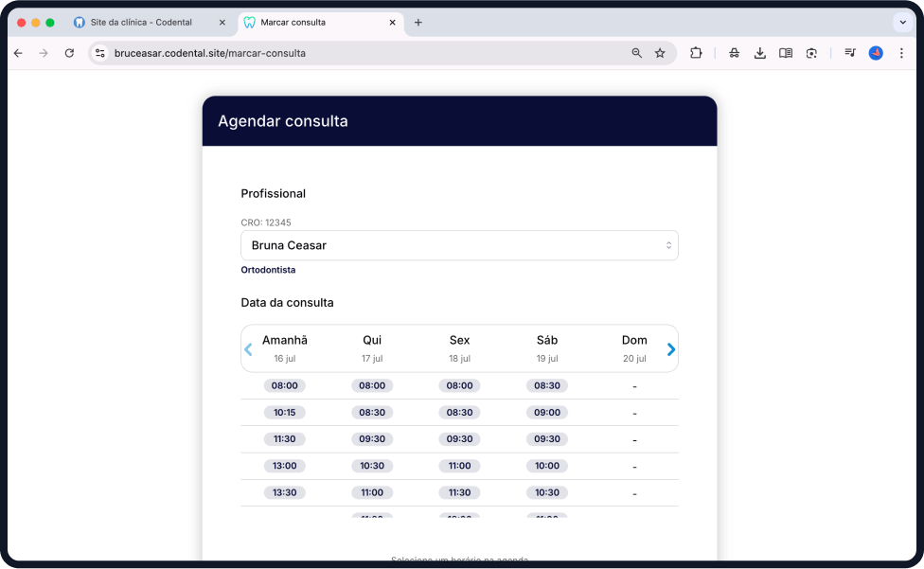The width and height of the screenshot is (924, 569).
Task: Expand the tab search chevron
Action: pos(902,22)
